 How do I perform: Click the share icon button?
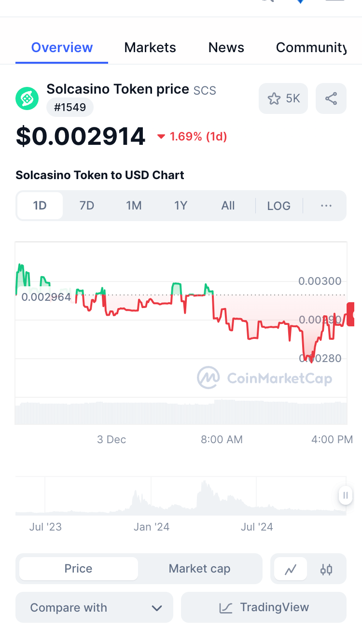pos(331,99)
